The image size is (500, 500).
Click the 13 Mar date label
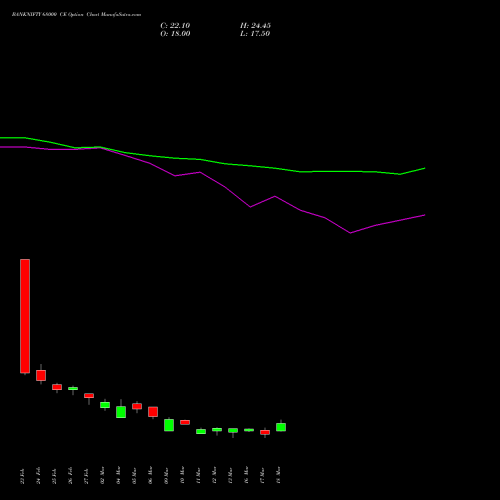(230, 475)
